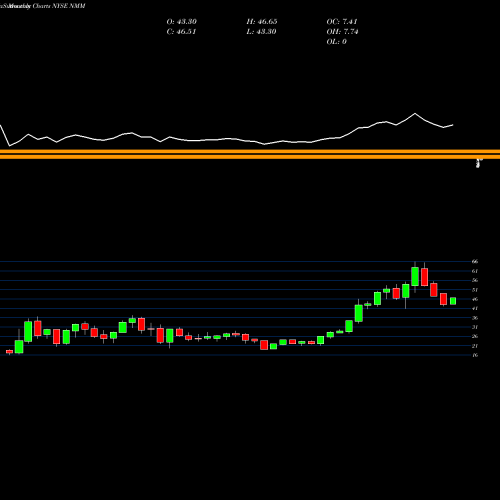Click the 61 price axis label
Image resolution: width=500 pixels, height=500 pixels.
(x=475, y=271)
